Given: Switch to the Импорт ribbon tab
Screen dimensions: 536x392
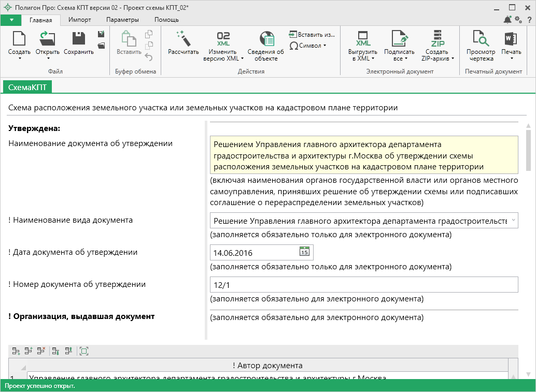Looking at the screenshot, I should click(x=79, y=20).
